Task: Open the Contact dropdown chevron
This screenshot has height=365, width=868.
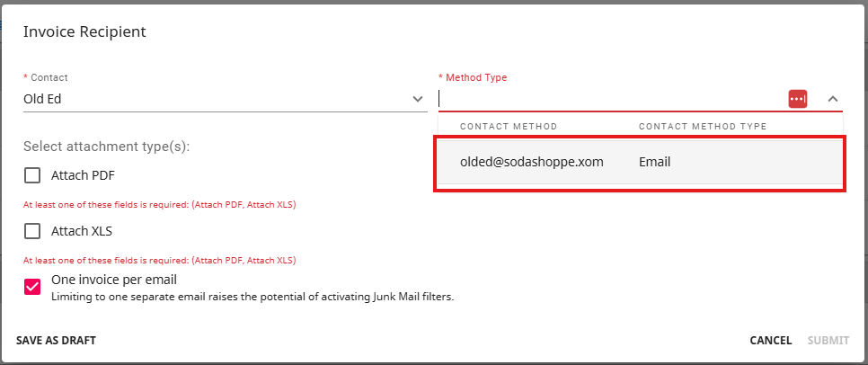Action: click(x=418, y=99)
